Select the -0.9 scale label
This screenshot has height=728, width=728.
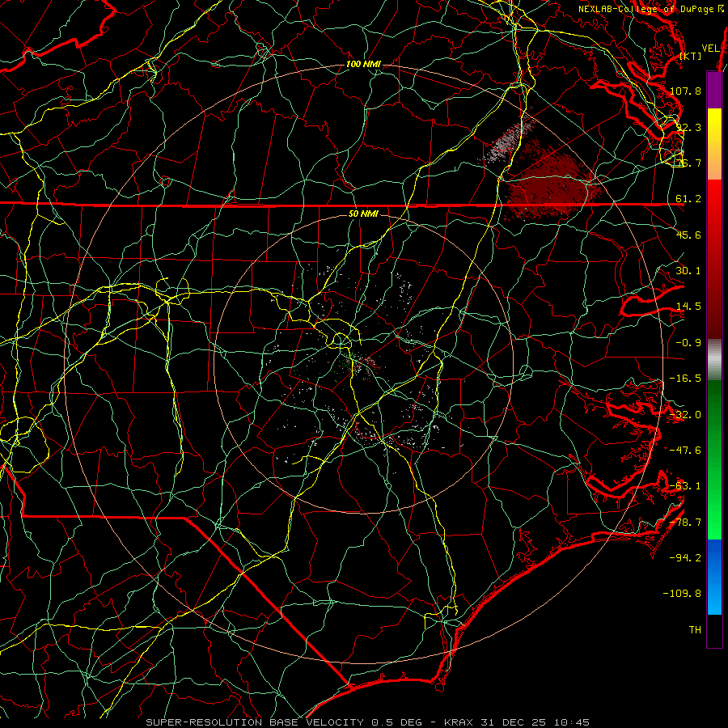688,343
